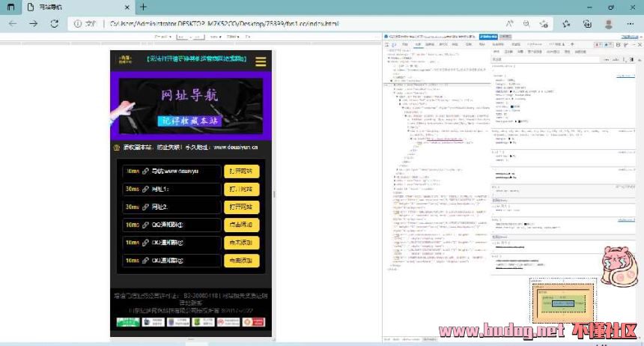Viewport: 644px width, 346px height.
Task: Close the 网址导航 browser tab
Action: pyautogui.click(x=127, y=7)
